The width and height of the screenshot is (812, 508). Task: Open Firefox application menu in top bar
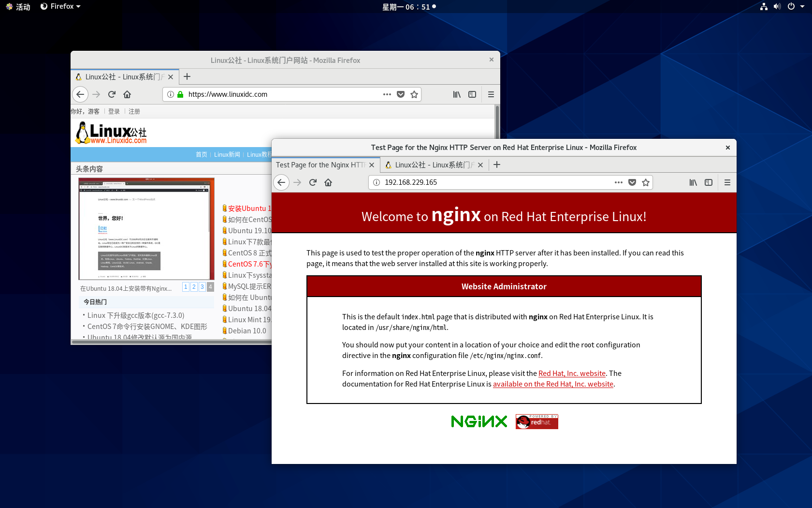click(x=60, y=6)
